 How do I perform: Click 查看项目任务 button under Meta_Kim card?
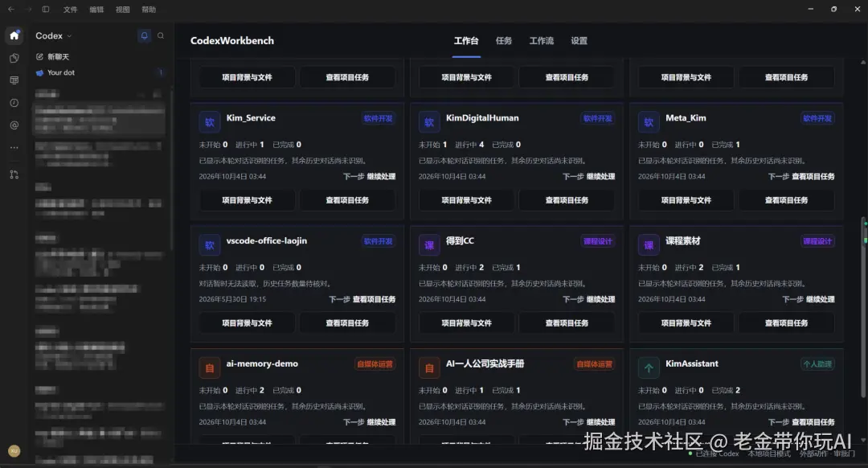click(x=786, y=200)
